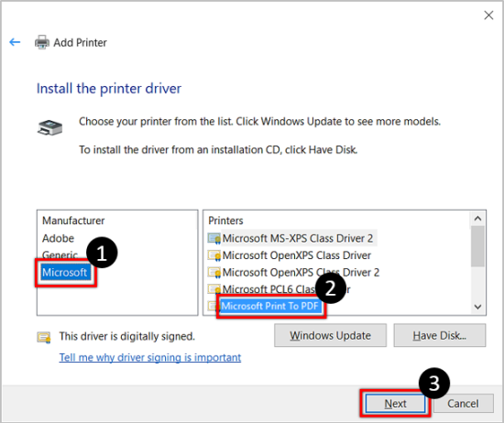The height and width of the screenshot is (423, 504).
Task: Go back with the blue arrow
Action: pyautogui.click(x=15, y=42)
